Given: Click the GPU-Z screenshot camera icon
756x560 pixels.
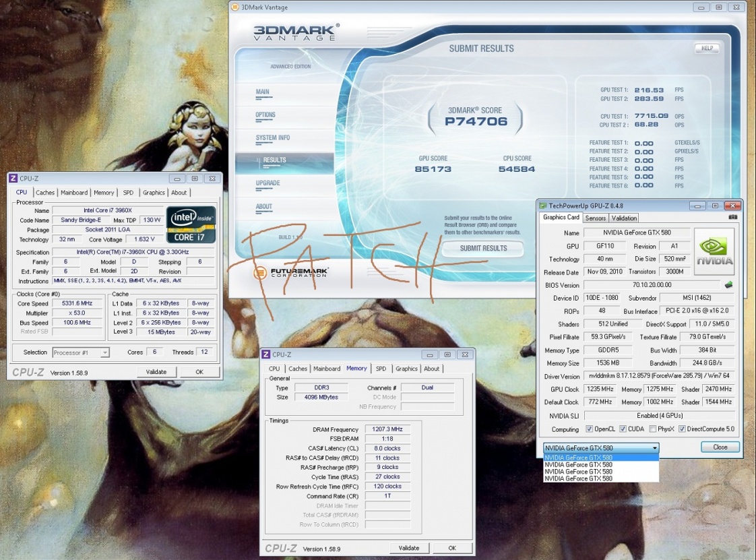Looking at the screenshot, I should tap(733, 218).
